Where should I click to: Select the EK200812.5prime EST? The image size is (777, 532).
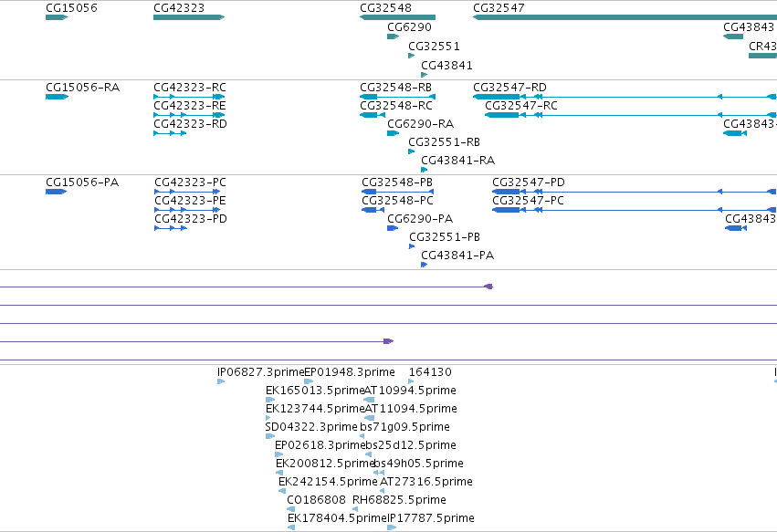279,473
